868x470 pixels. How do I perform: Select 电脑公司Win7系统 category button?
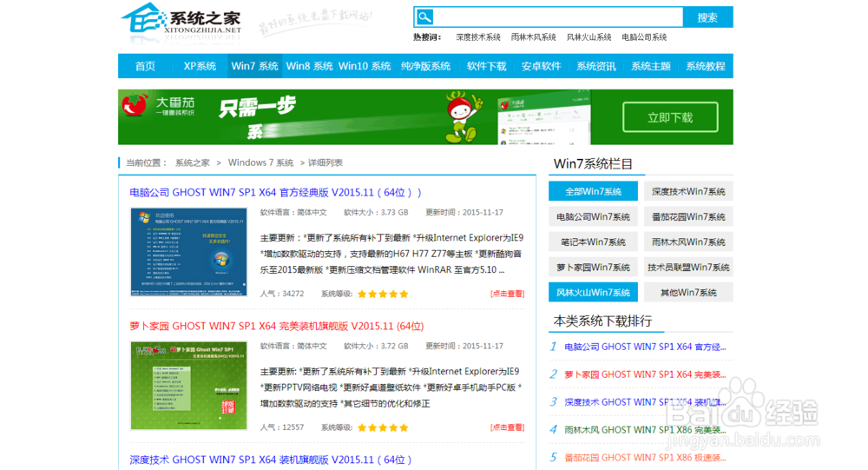pyautogui.click(x=593, y=216)
